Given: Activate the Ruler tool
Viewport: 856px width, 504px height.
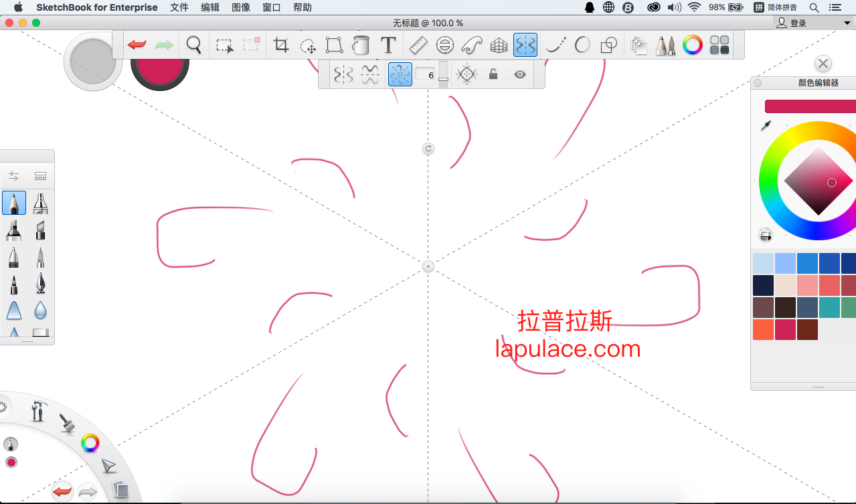Looking at the screenshot, I should [418, 46].
